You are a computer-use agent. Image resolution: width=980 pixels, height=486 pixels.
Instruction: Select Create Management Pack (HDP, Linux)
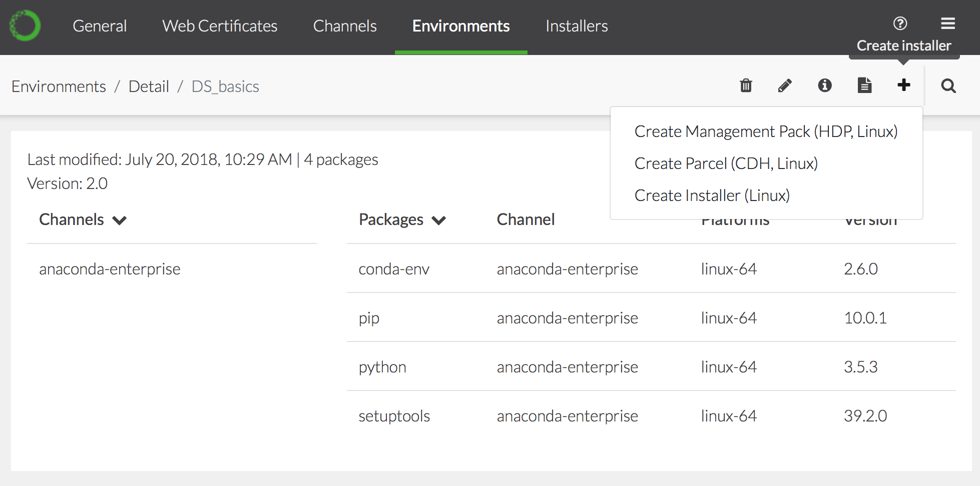pos(765,131)
